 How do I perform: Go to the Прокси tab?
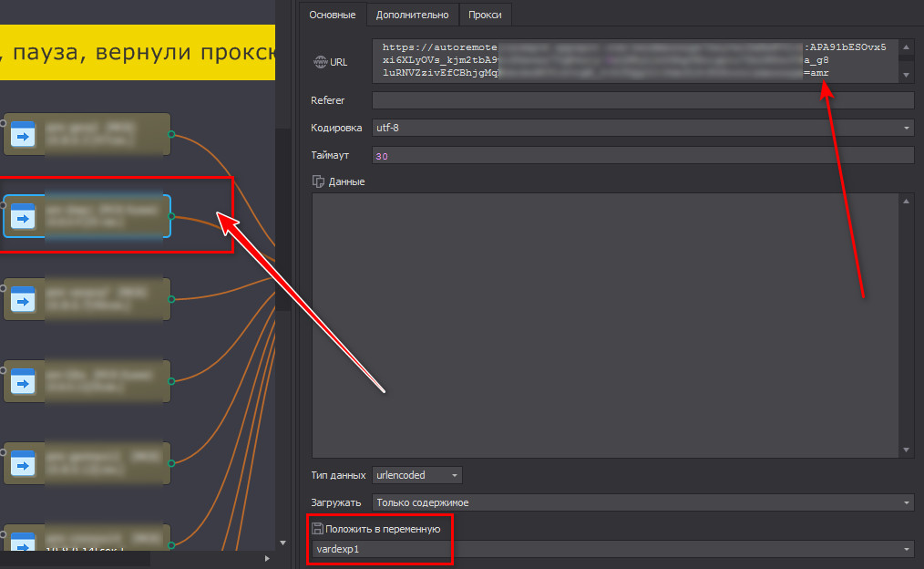pyautogui.click(x=486, y=14)
